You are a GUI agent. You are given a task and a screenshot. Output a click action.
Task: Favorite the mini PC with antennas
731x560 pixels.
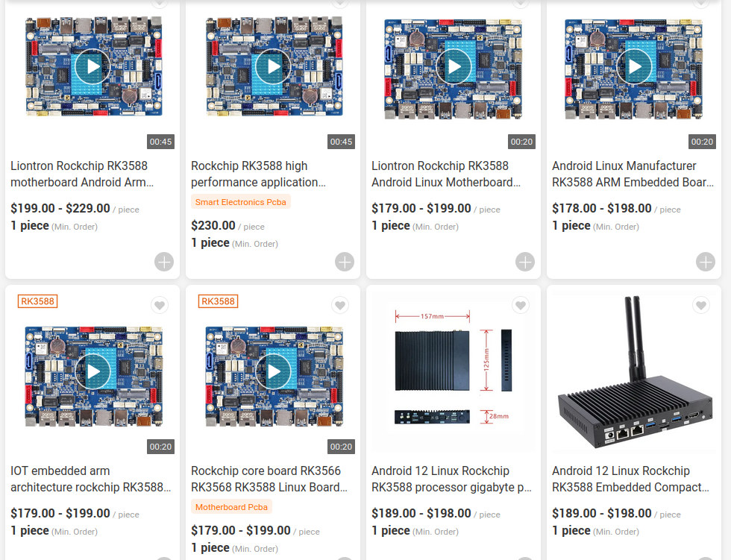(x=700, y=305)
